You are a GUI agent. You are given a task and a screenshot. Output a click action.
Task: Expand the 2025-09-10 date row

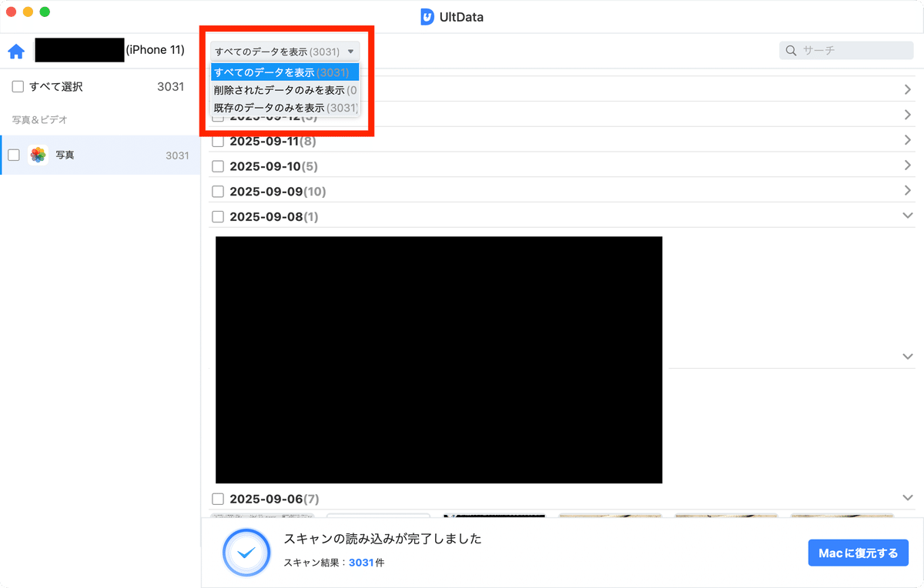pyautogui.click(x=907, y=165)
